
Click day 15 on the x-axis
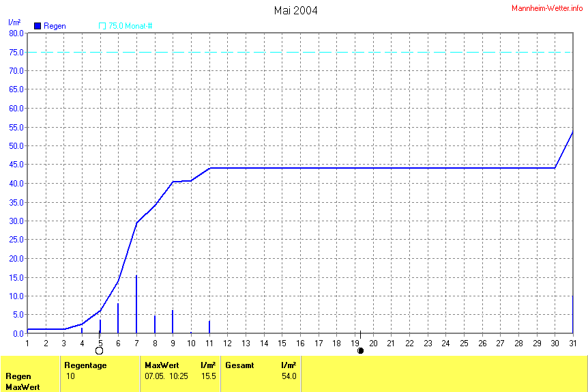[282, 342]
